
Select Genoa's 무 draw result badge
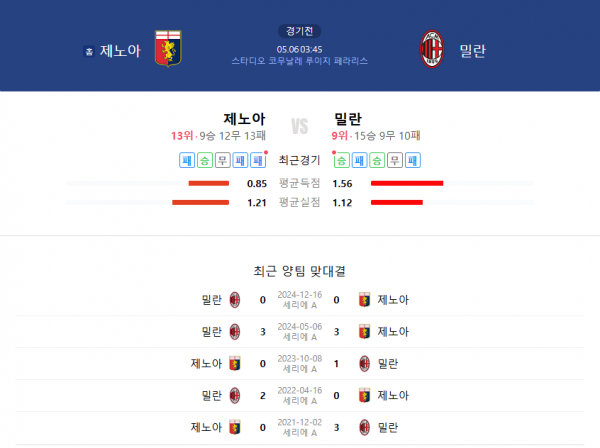(x=222, y=160)
